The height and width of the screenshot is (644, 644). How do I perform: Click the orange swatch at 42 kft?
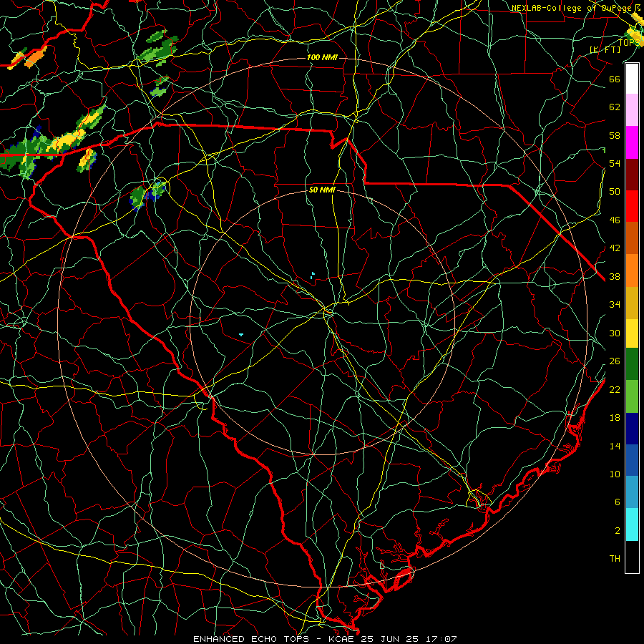(632, 270)
